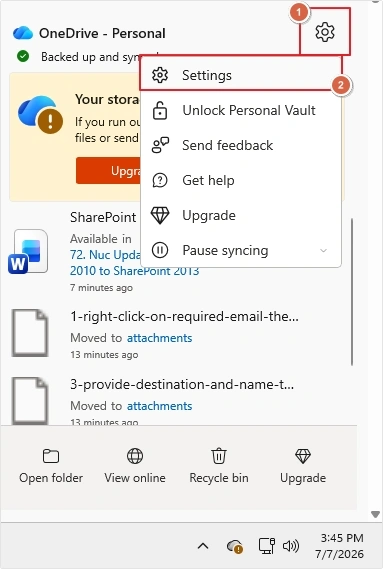Open the taskbar clock and date
Image resolution: width=383 pixels, height=569 pixels.
[339, 546]
